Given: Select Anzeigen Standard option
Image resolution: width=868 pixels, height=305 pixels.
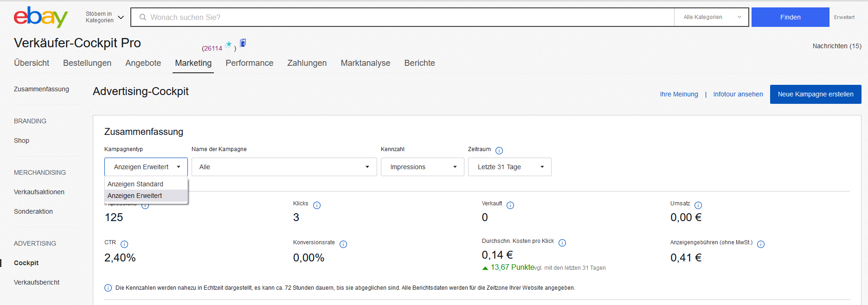Looking at the screenshot, I should (x=146, y=184).
